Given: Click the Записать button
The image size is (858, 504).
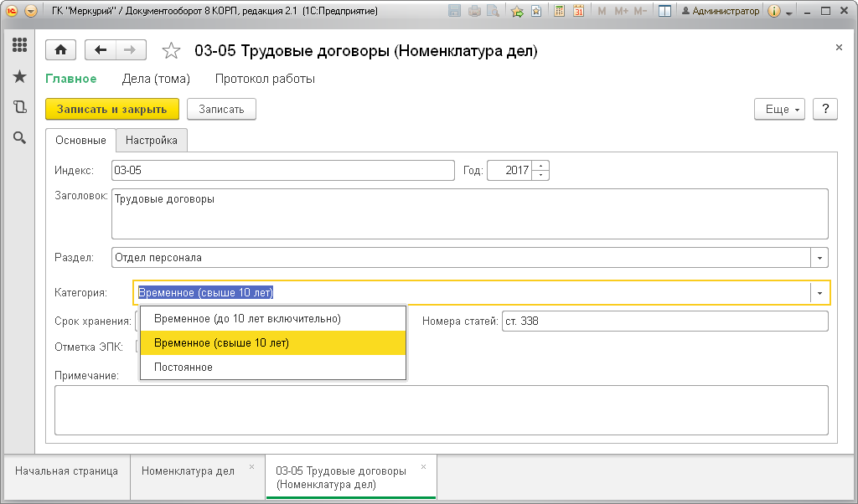Looking at the screenshot, I should pyautogui.click(x=221, y=110).
